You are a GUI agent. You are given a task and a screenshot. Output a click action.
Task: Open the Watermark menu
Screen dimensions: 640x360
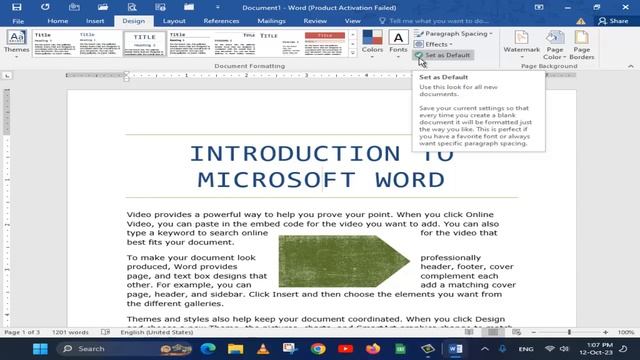(521, 44)
